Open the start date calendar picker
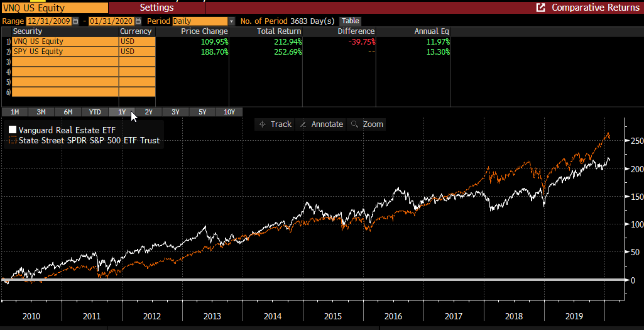644x330 pixels. pyautogui.click(x=75, y=21)
